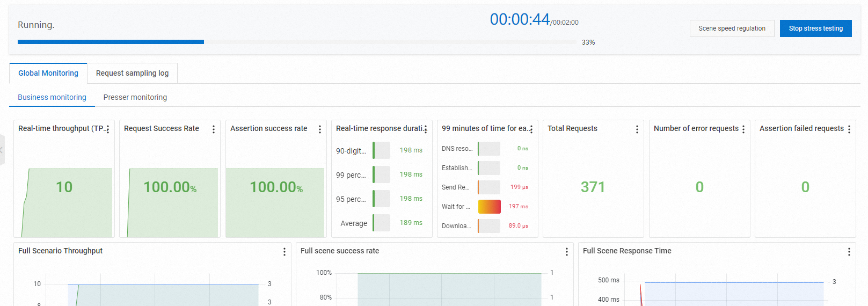Open Full Scene Response Time menu

coord(849,252)
